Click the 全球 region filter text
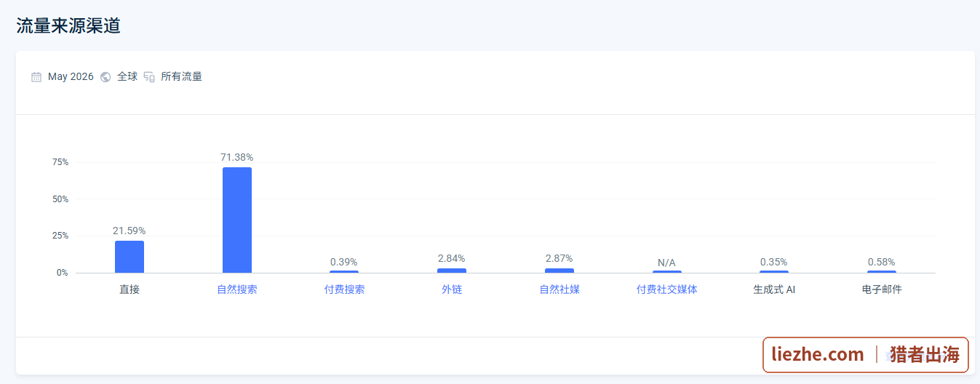 coord(127,76)
